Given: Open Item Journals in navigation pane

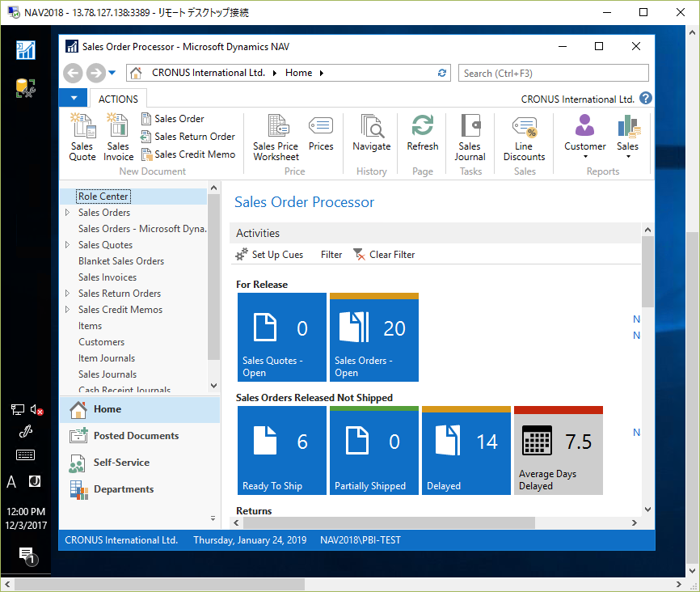Looking at the screenshot, I should point(106,358).
